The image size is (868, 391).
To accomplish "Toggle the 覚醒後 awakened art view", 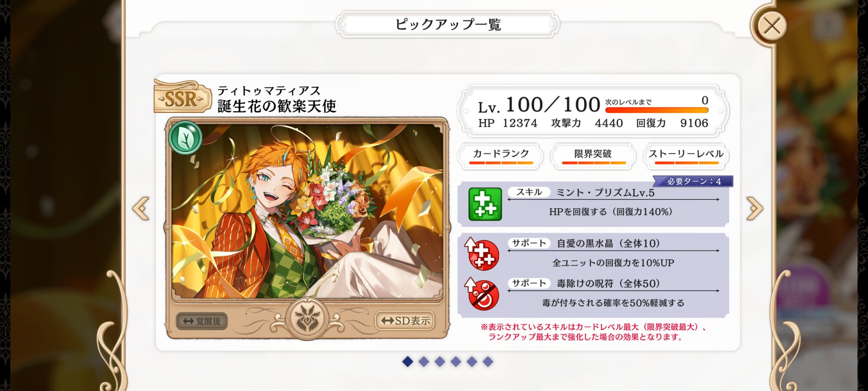I will (202, 321).
